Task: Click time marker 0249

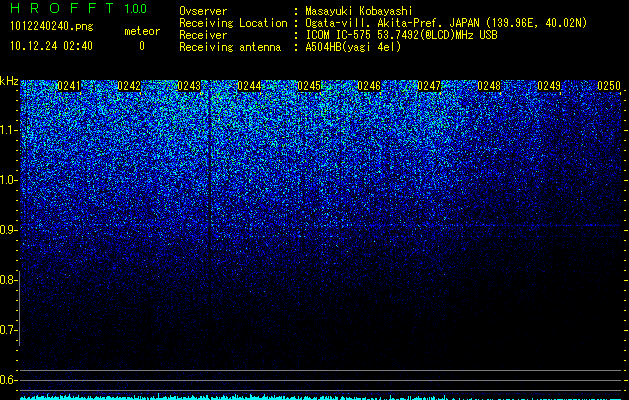Action: (x=549, y=86)
